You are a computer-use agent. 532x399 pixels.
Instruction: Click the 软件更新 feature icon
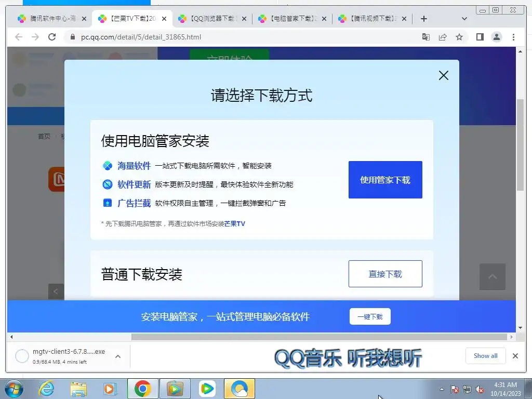tap(108, 184)
